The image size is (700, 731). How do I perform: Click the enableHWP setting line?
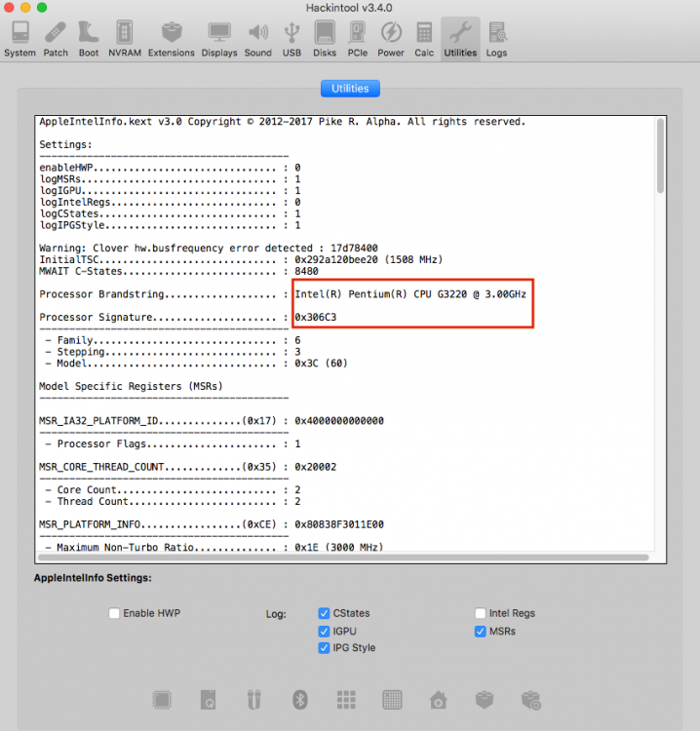(170, 168)
